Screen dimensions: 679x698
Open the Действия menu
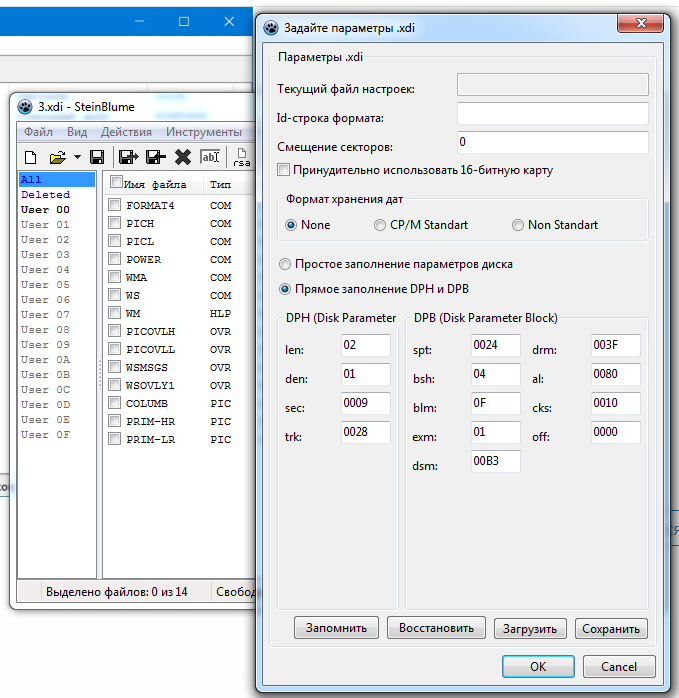pos(126,132)
